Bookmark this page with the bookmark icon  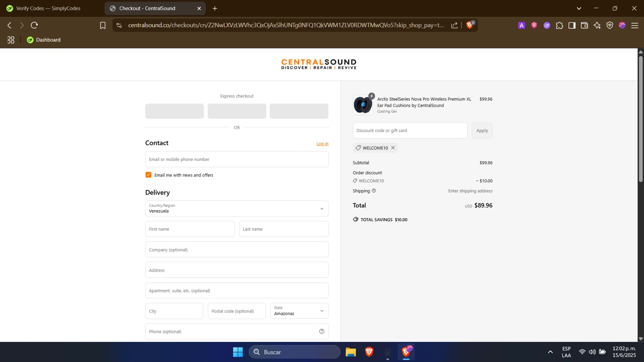103,25
